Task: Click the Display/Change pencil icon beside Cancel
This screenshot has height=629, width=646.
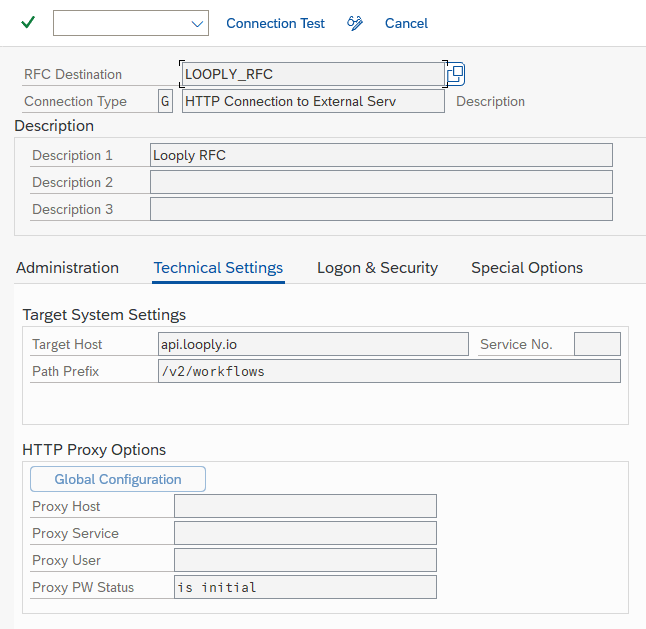Action: [x=355, y=23]
